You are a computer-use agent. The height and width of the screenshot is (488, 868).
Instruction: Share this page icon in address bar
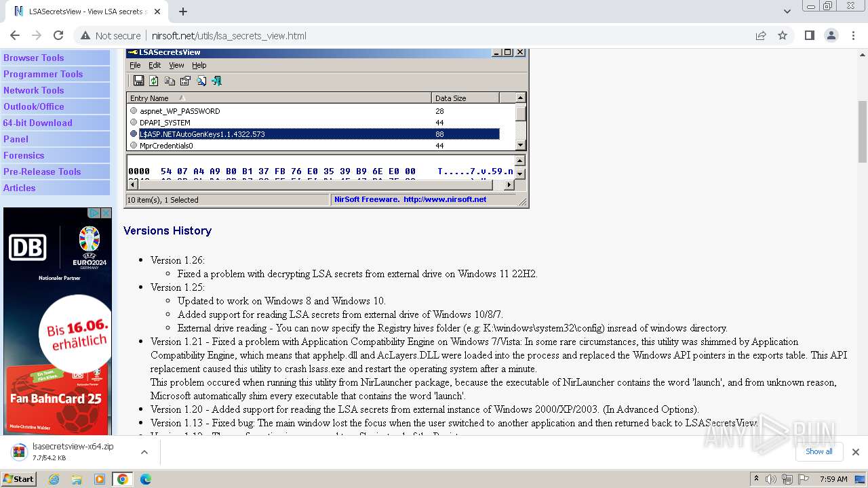point(761,36)
